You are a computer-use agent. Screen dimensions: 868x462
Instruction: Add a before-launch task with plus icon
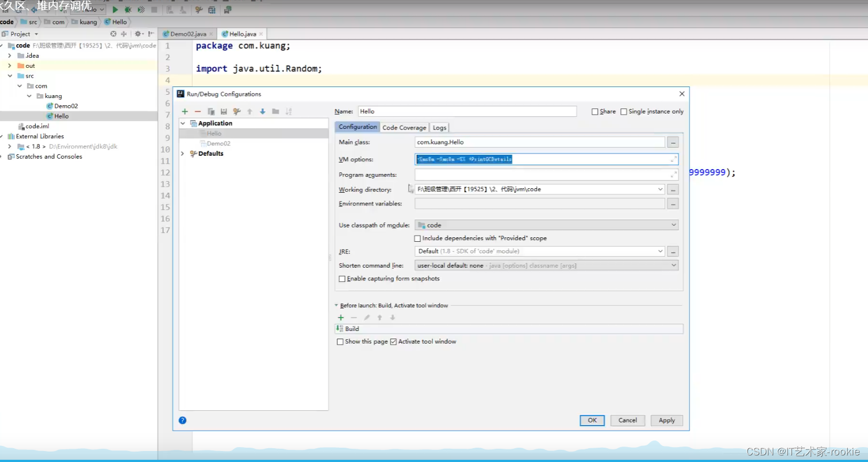click(340, 318)
